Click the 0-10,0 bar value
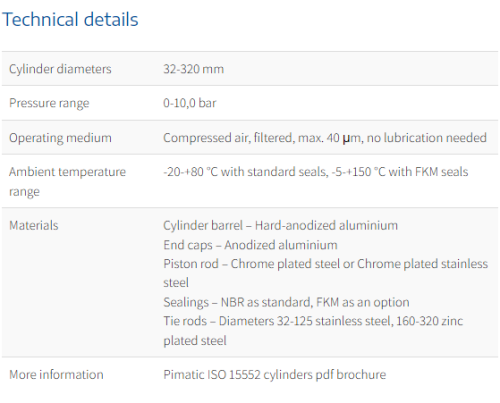 [x=189, y=103]
